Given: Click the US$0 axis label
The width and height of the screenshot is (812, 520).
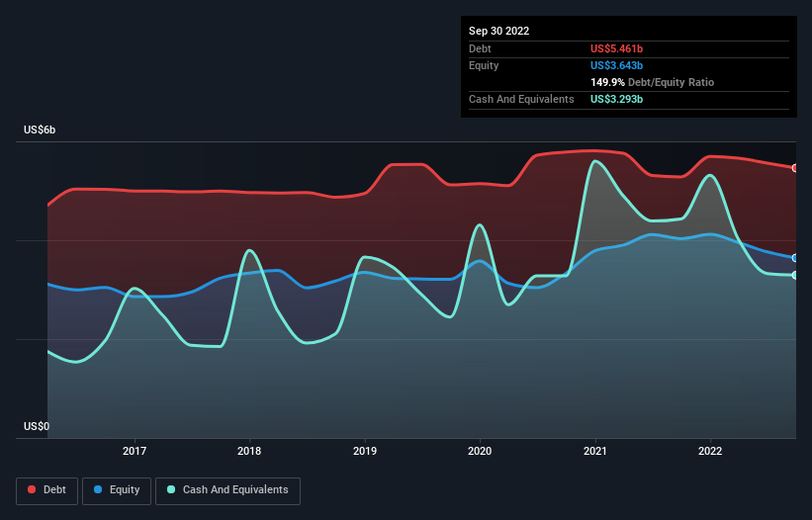Looking at the screenshot, I should (x=37, y=426).
